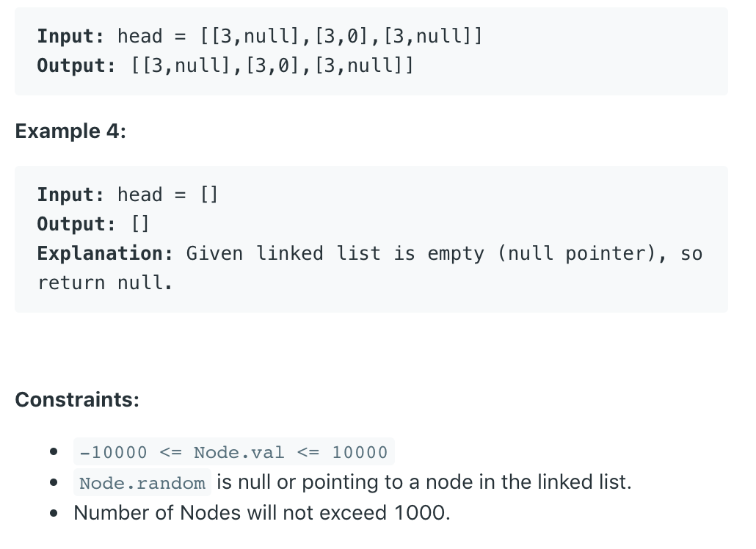Click the Example 4 heading

[70, 131]
